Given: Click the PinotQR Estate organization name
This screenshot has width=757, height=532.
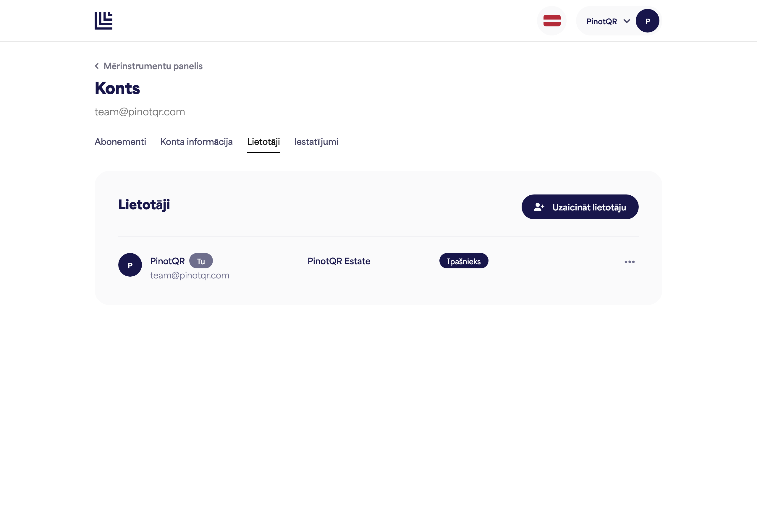Looking at the screenshot, I should point(339,261).
